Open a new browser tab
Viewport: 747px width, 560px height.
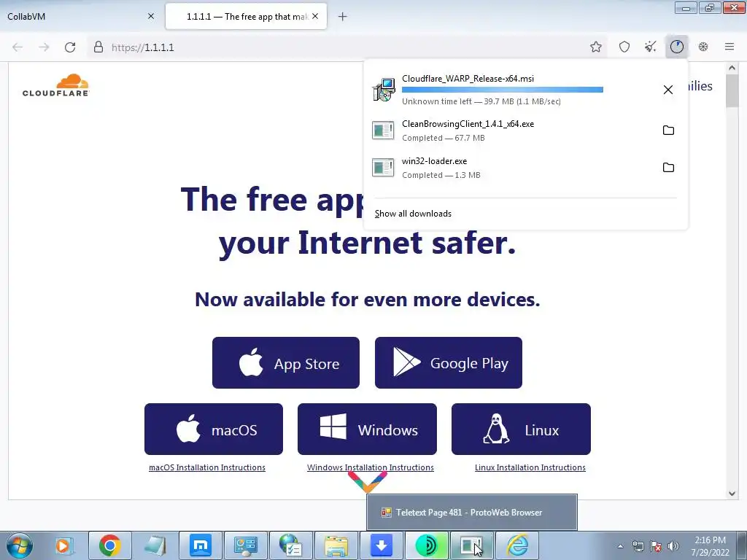pos(343,17)
